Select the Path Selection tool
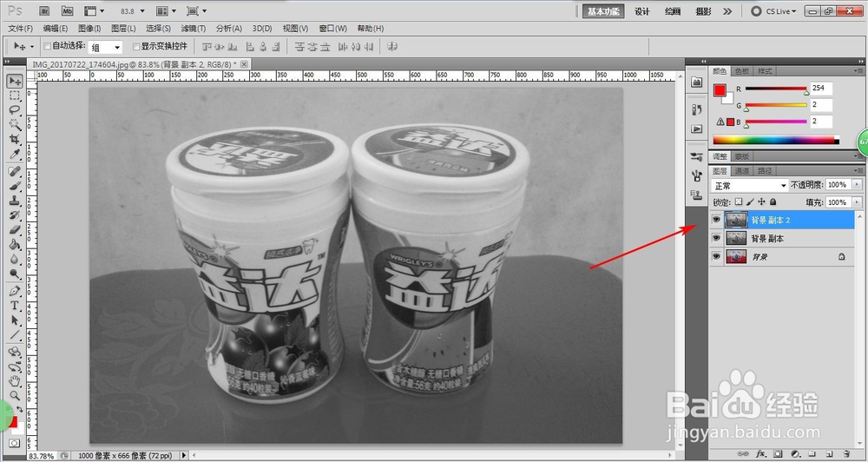 click(x=15, y=320)
